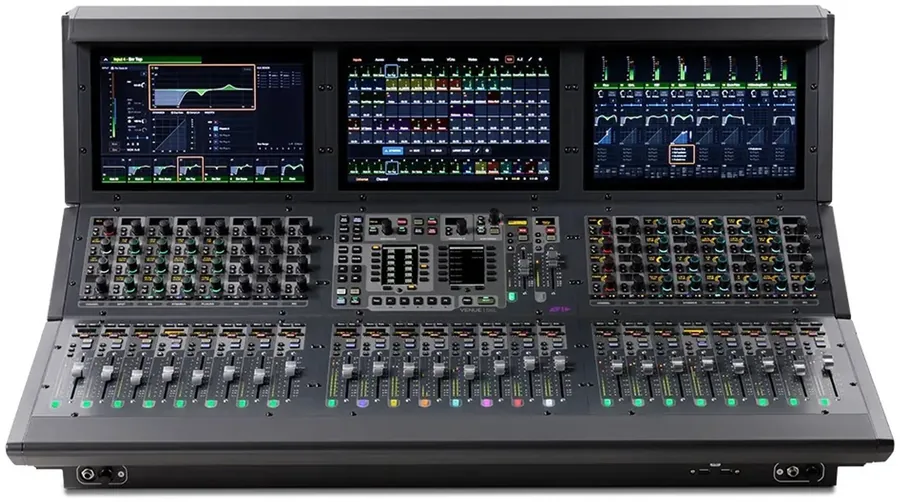Tap the gear icon at center screen bottom right
This screenshot has height=502, width=900.
pos(545,178)
